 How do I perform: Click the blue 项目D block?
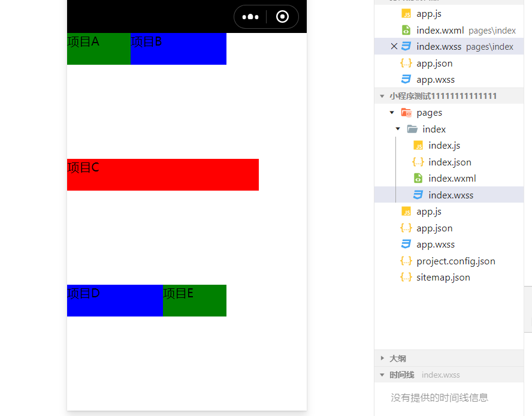[115, 300]
